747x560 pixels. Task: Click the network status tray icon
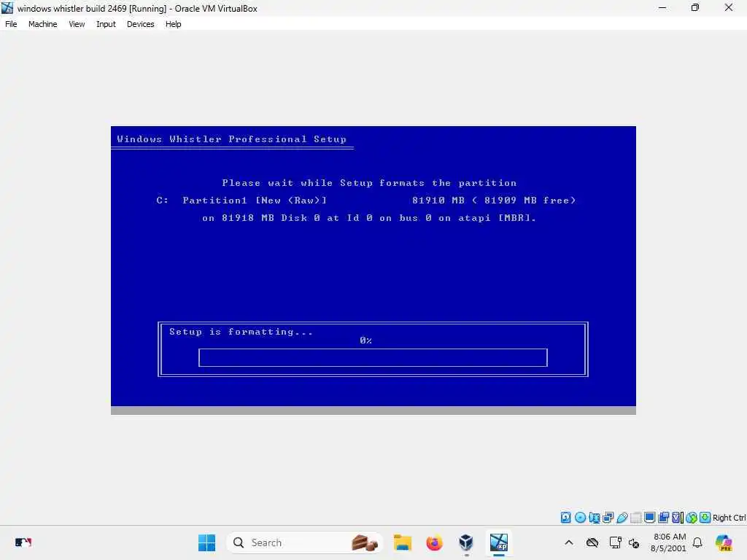point(615,542)
